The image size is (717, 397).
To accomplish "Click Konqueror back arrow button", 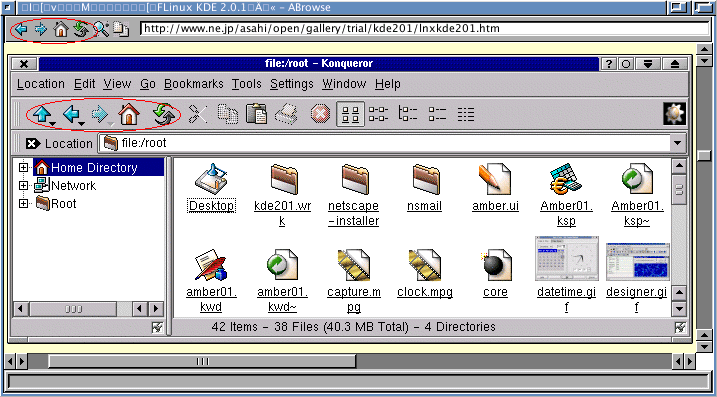I will 71,114.
